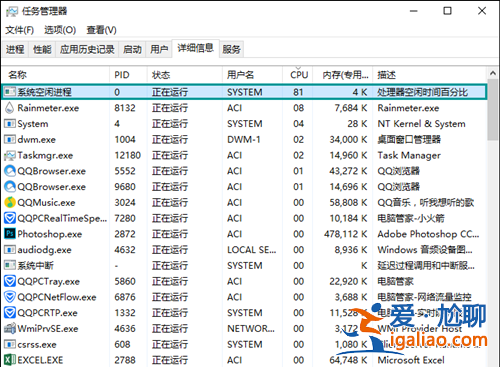Click description 处理器空闲时间百分比

click(x=422, y=92)
